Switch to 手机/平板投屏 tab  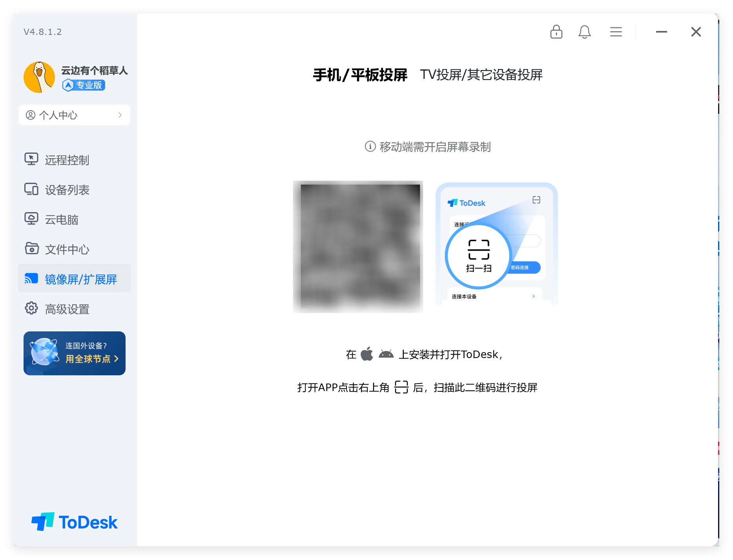coord(360,75)
